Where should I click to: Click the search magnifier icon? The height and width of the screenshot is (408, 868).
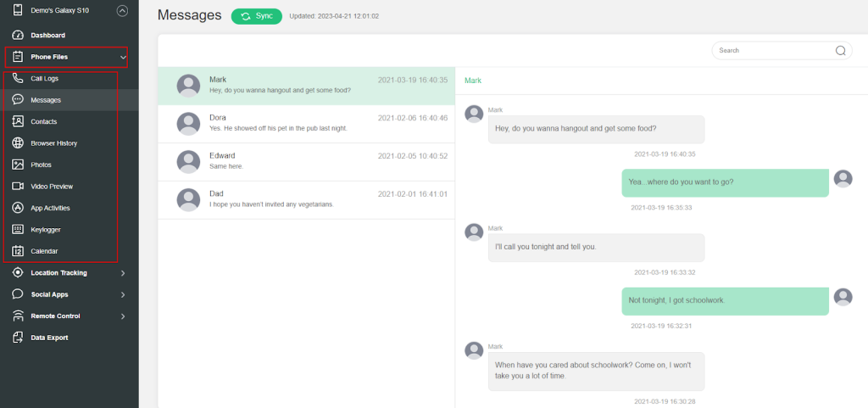(x=841, y=51)
